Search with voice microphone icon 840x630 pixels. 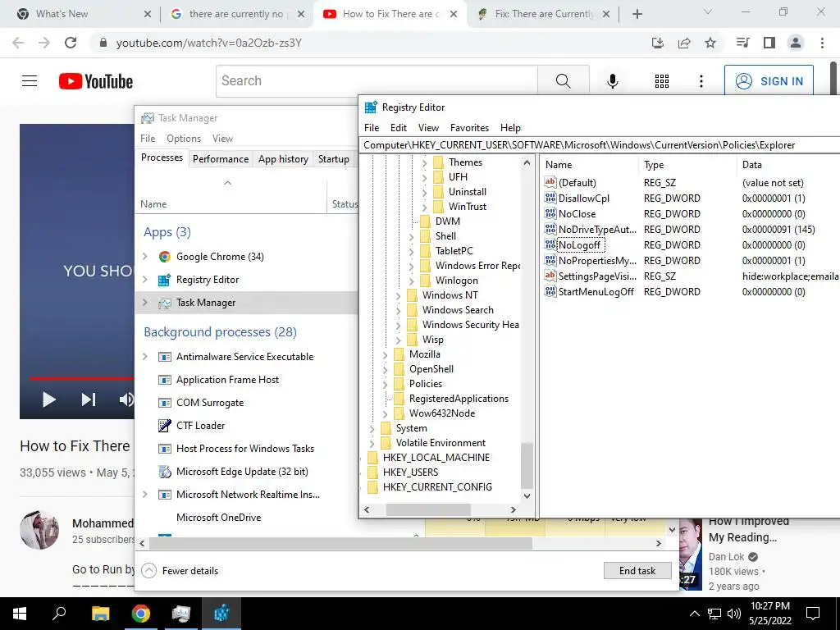[612, 81]
